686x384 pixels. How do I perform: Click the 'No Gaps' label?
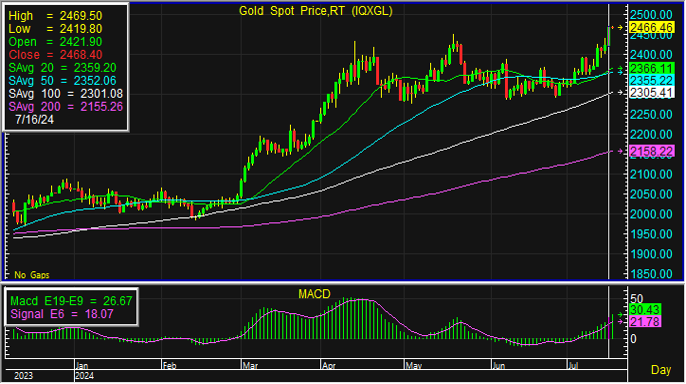pos(32,275)
